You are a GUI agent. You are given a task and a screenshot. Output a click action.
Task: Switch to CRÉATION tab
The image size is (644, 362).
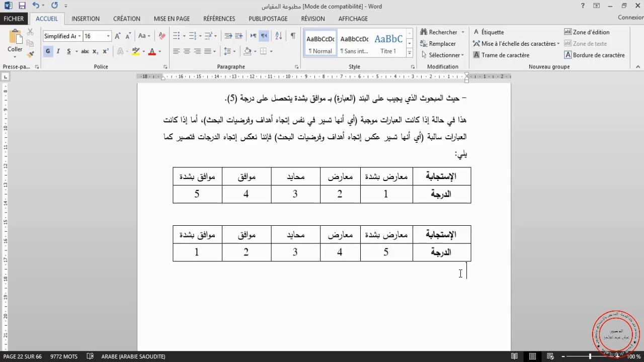pyautogui.click(x=127, y=19)
